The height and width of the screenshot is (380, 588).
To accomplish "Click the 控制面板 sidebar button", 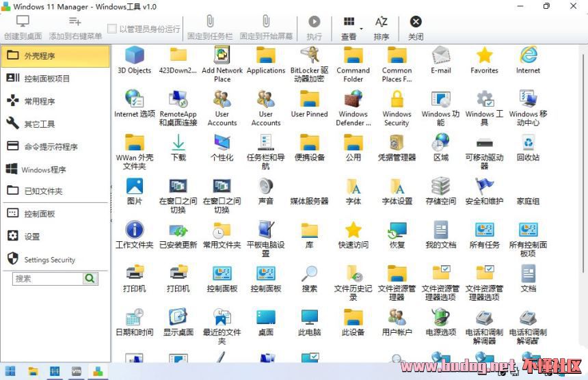I will tap(55, 214).
